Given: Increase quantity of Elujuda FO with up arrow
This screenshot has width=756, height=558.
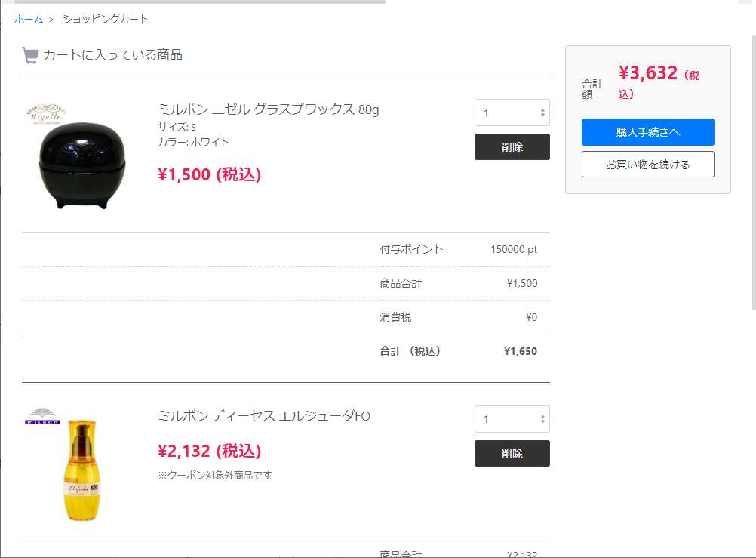Looking at the screenshot, I should (x=542, y=416).
